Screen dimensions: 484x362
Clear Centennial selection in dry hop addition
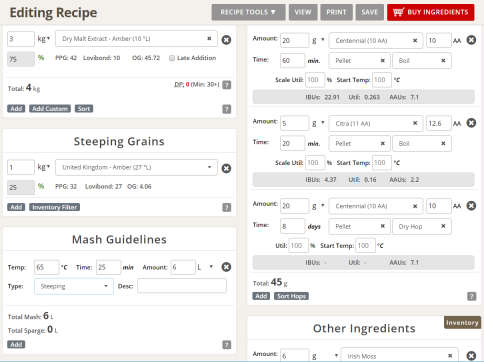(415, 206)
